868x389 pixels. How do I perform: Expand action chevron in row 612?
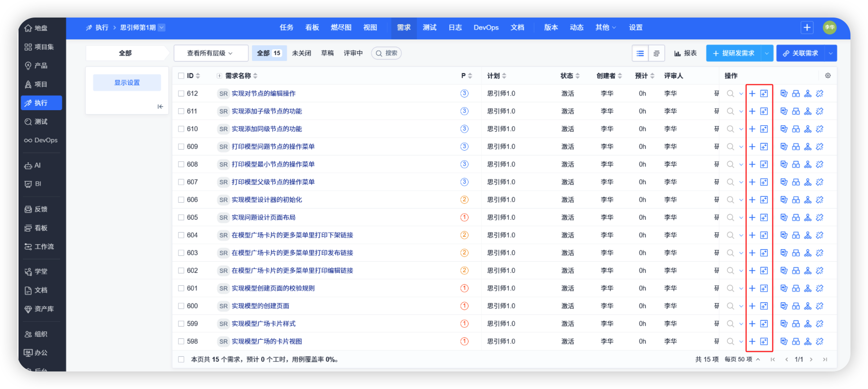coord(741,94)
